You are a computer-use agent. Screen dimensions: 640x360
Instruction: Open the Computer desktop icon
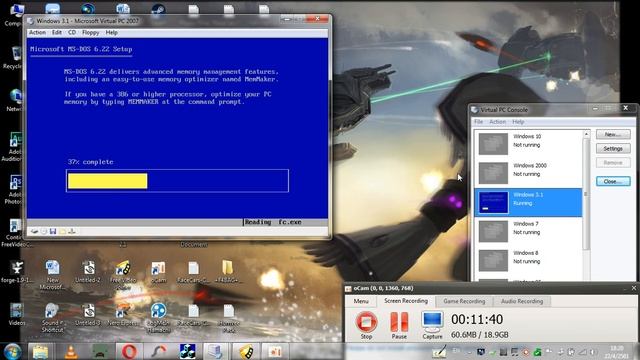point(16,14)
